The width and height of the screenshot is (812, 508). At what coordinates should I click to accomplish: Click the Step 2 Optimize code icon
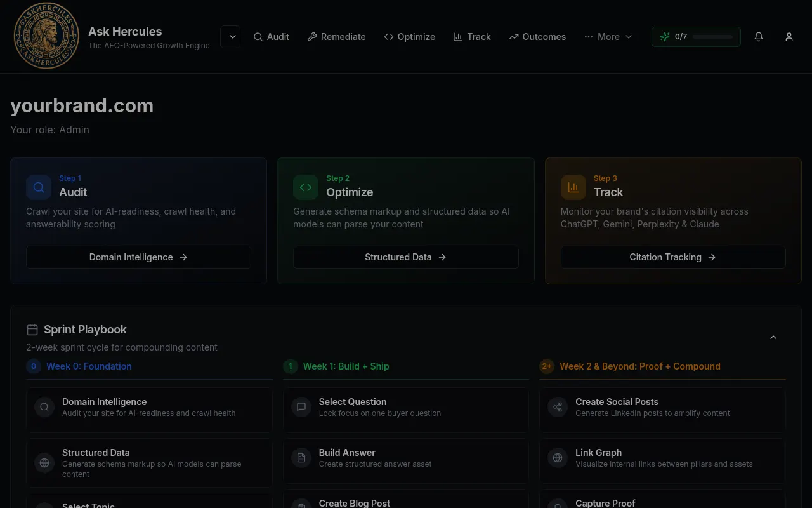coord(306,187)
